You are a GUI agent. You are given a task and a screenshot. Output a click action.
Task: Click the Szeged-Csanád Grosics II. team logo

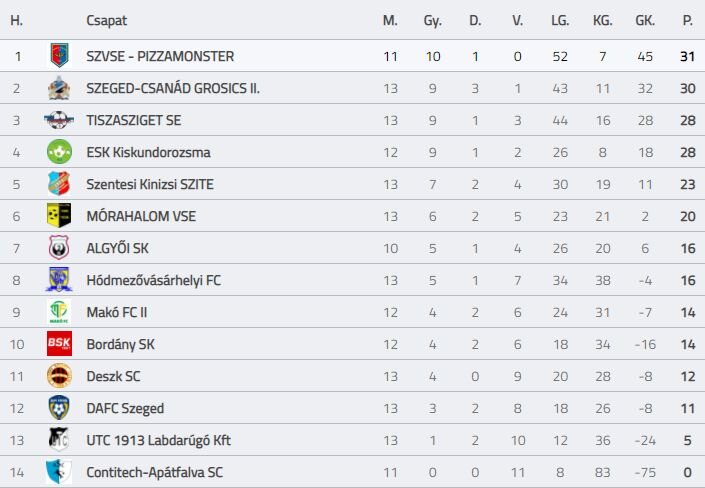[x=59, y=88]
